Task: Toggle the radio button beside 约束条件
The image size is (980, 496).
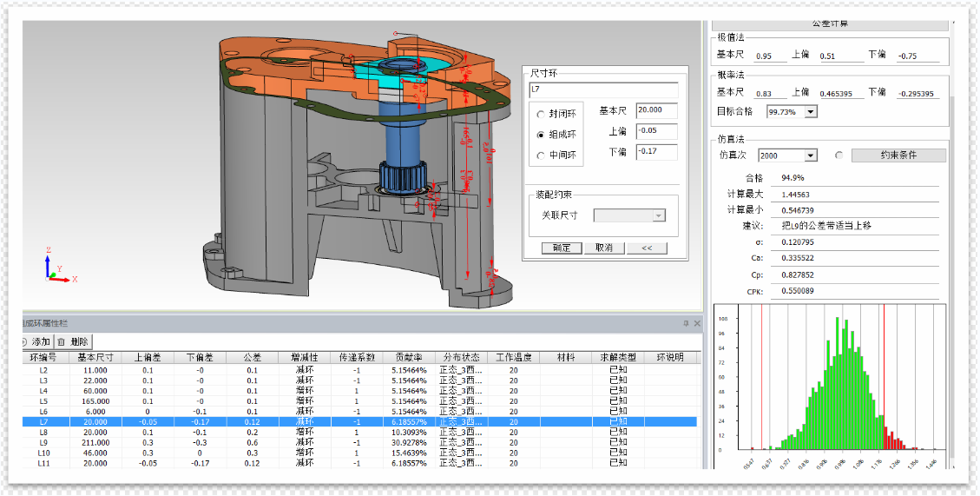Action: 839,155
